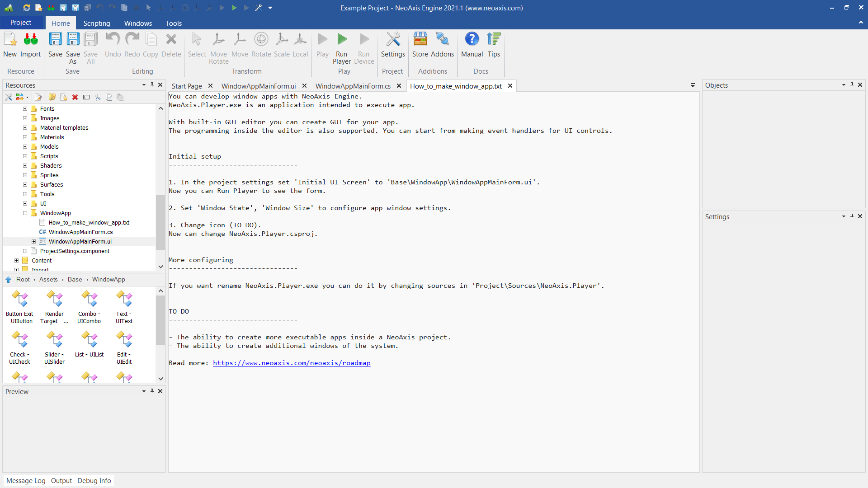This screenshot has width=868, height=488.
Task: Open the neoaxis roadmap hyperlink
Action: tap(292, 363)
